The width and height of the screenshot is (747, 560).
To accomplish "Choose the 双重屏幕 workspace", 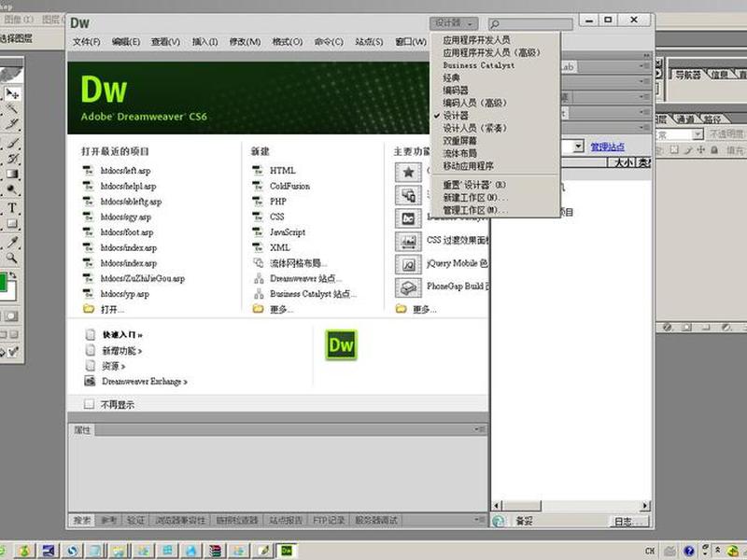I will coord(459,141).
